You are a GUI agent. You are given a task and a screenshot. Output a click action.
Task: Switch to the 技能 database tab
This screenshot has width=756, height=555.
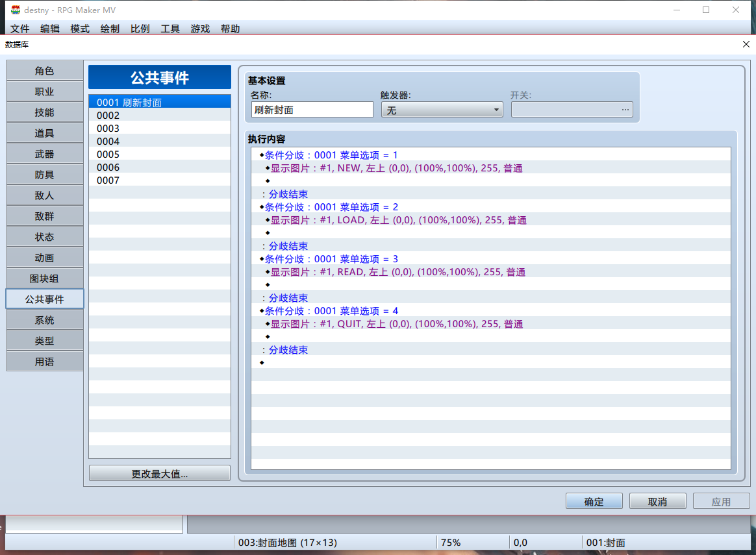44,112
